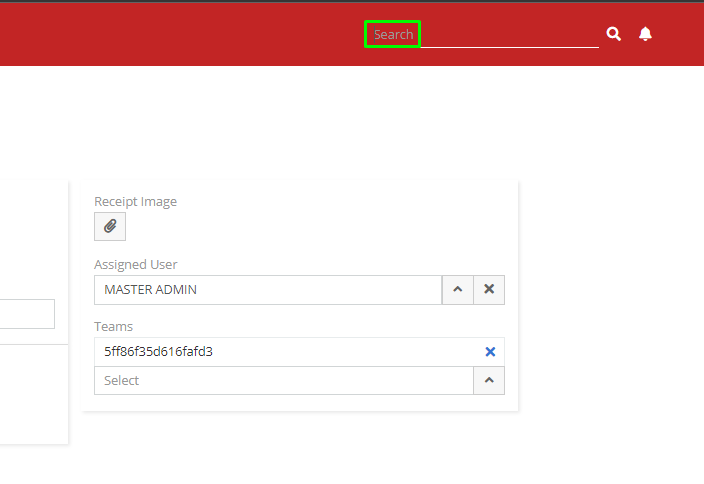The image size is (704, 484).
Task: Click the partially visible left input field
Action: click(x=27, y=314)
